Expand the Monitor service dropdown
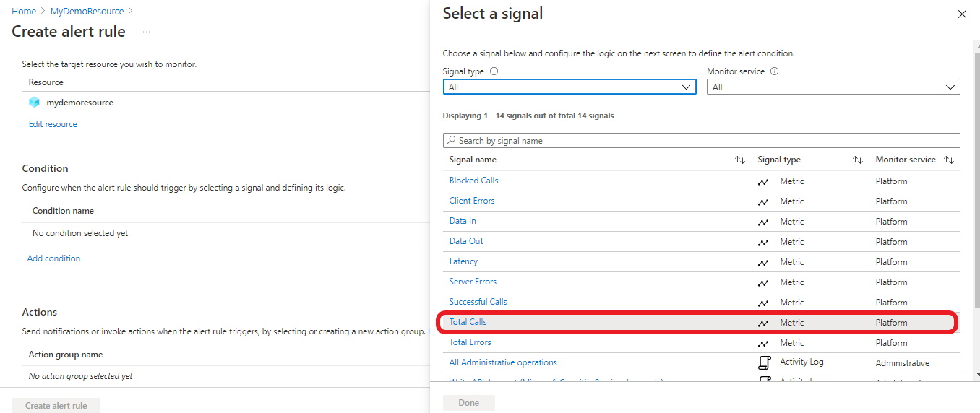This screenshot has width=980, height=413. pyautogui.click(x=833, y=87)
